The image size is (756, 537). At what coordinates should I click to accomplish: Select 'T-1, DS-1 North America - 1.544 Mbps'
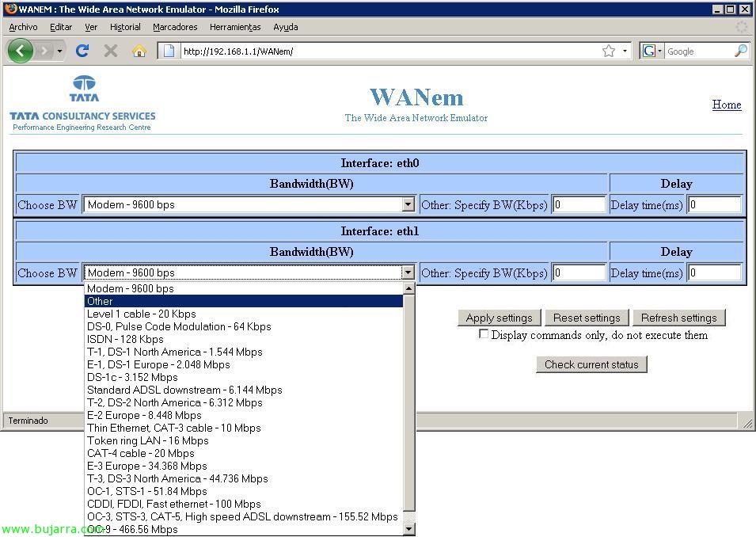(x=244, y=352)
